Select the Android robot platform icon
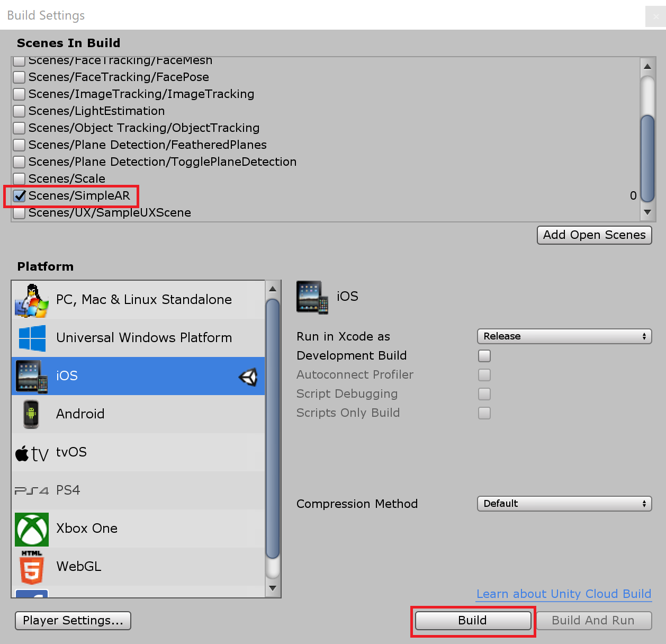The height and width of the screenshot is (644, 666). (31, 414)
